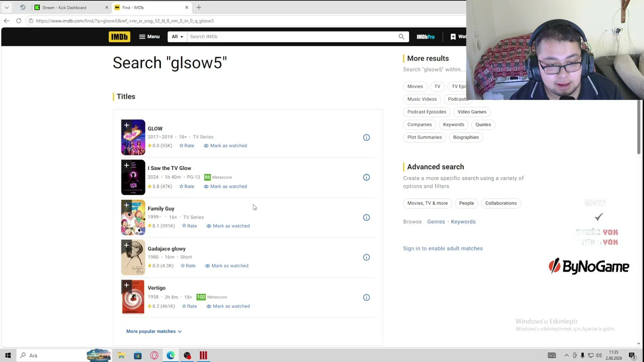Show hidden system tray icons
The width and height of the screenshot is (644, 362).
click(567, 355)
